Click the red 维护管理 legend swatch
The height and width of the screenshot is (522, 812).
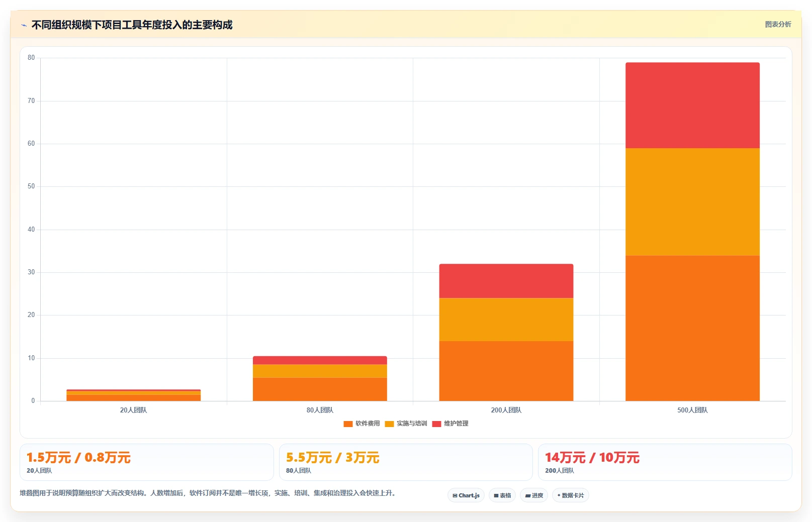436,424
